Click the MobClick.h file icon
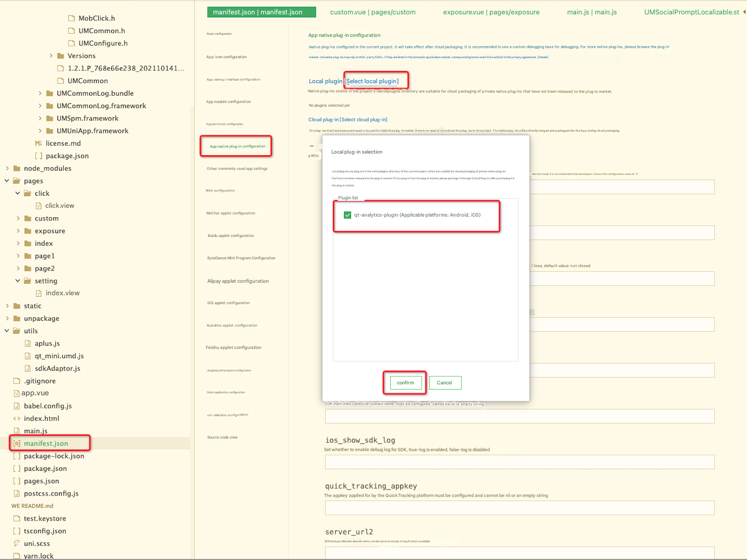This screenshot has height=560, width=747. [x=71, y=18]
